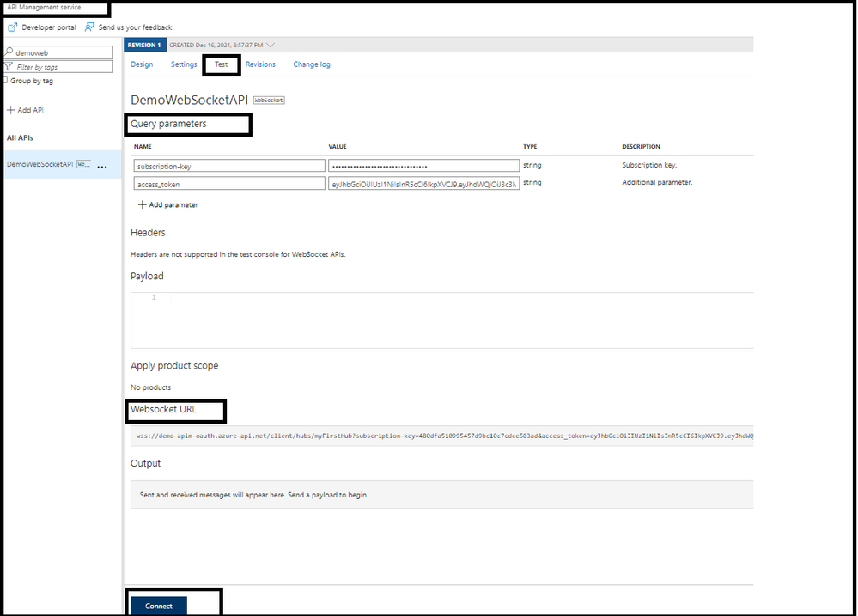Click the WebSocket badge next to DemoWebSocketAPI title

tap(269, 101)
